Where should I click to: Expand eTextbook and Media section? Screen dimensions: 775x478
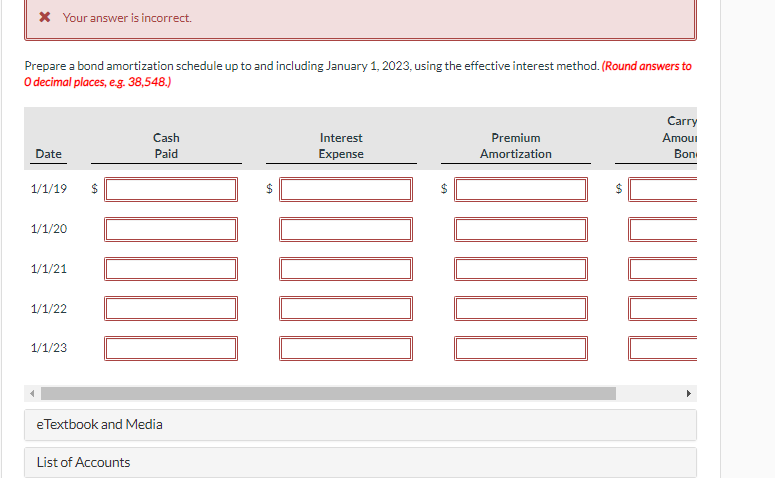pos(360,425)
